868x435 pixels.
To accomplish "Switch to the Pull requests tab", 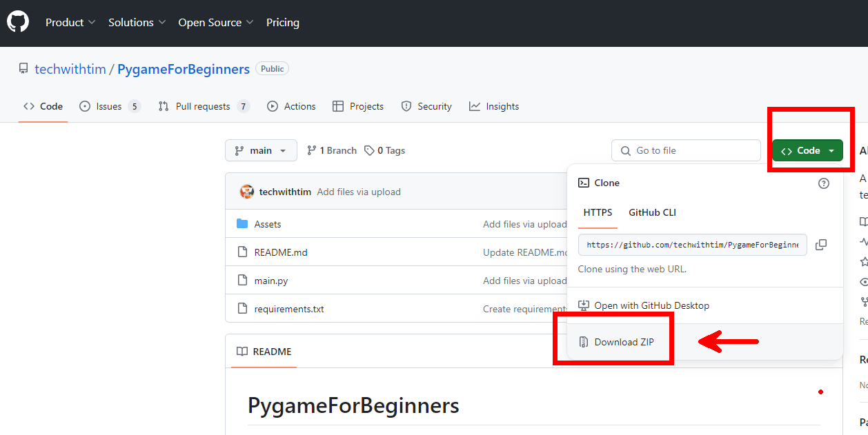I will pyautogui.click(x=204, y=106).
